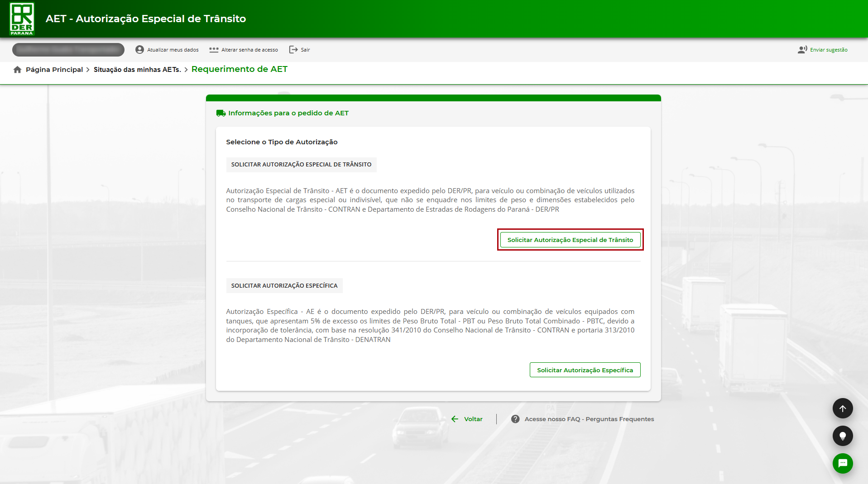Click the user profile icon beside Atualizar meus dados
Viewport: 868px width, 484px height.
(139, 50)
